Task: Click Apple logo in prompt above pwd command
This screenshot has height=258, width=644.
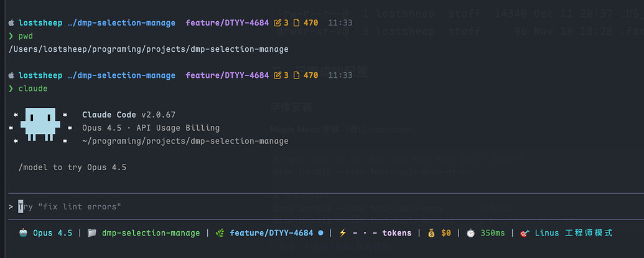Action: coord(11,22)
